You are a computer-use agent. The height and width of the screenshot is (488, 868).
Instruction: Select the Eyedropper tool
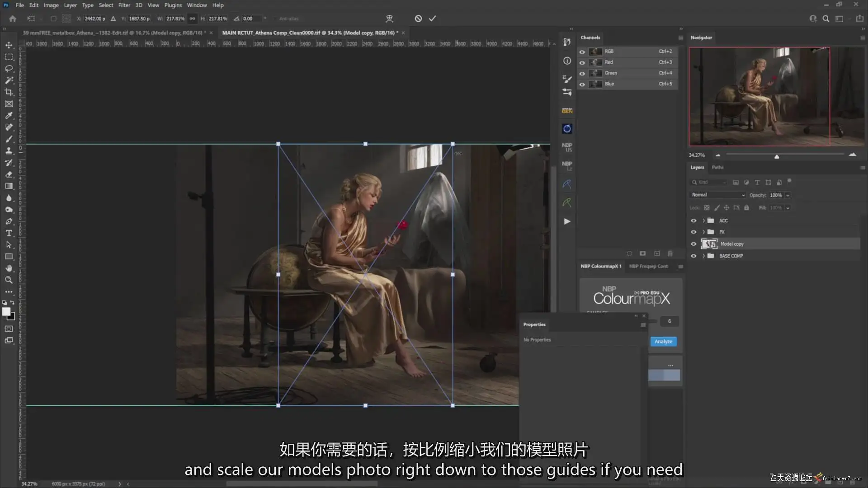9,116
